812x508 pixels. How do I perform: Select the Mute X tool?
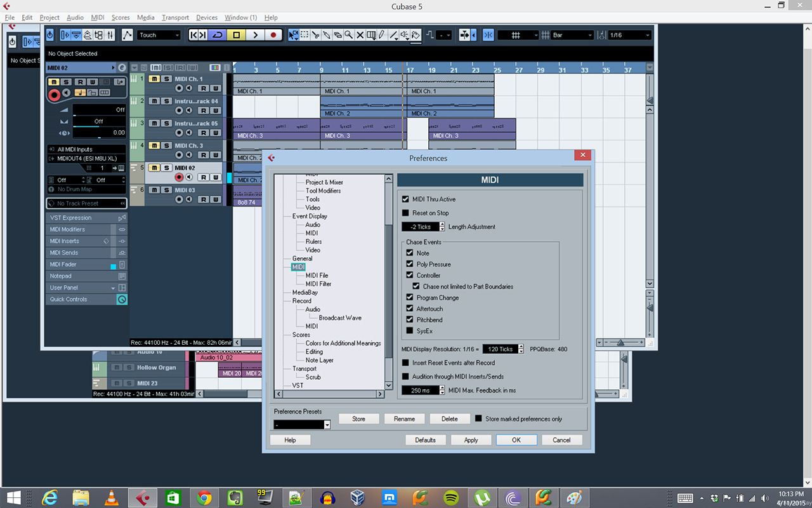pyautogui.click(x=360, y=35)
